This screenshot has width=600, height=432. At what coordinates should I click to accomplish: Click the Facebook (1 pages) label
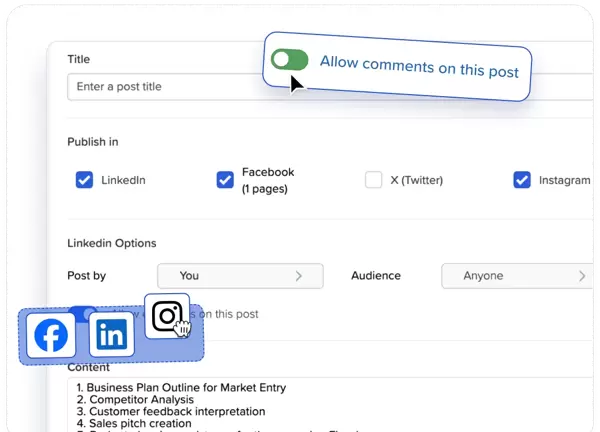point(268,180)
